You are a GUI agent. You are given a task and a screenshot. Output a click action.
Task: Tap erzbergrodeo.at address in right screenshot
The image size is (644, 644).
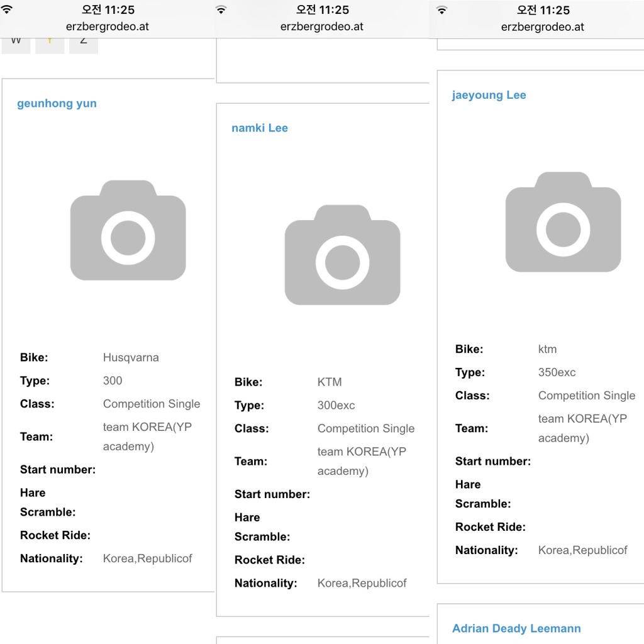click(542, 27)
